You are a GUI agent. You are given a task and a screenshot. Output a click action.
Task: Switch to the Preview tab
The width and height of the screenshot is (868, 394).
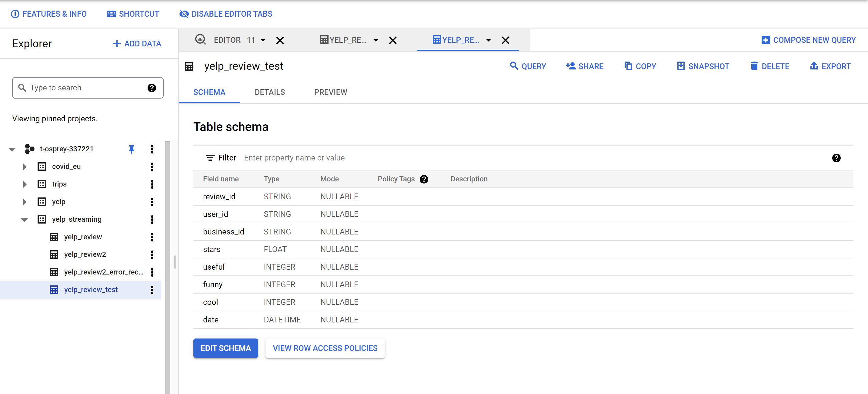331,92
